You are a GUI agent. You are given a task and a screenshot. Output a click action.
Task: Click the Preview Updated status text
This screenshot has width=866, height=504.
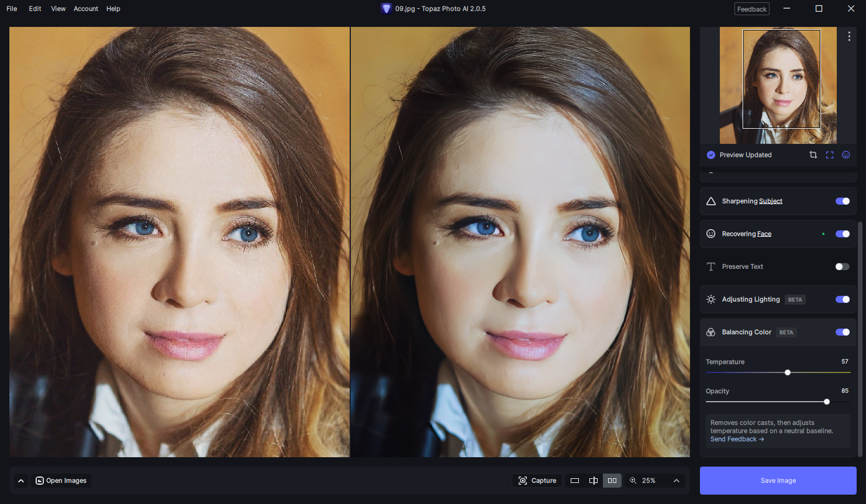pyautogui.click(x=746, y=155)
